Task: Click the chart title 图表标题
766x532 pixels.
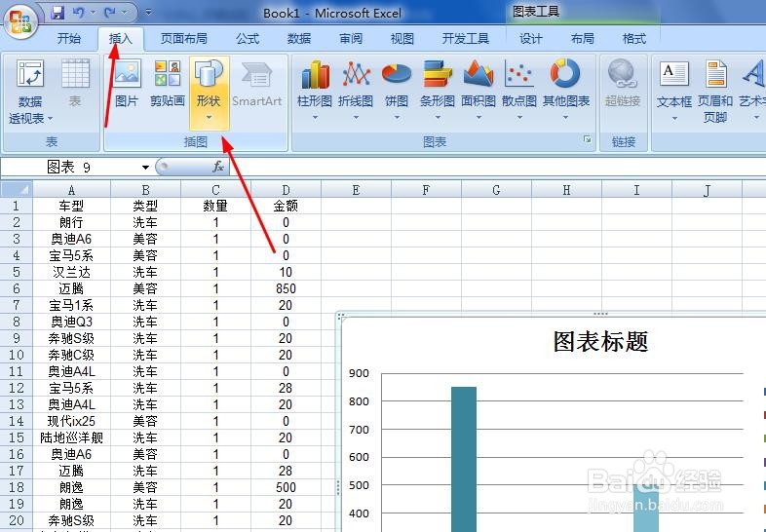Action: click(x=600, y=341)
